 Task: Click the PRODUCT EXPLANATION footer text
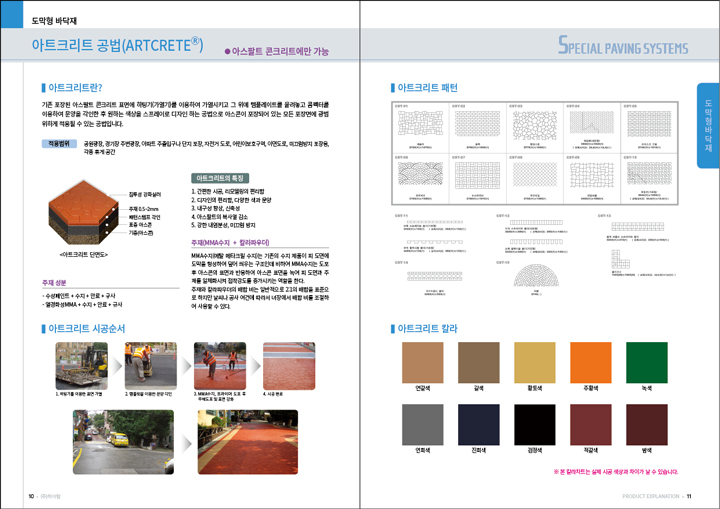(x=651, y=496)
